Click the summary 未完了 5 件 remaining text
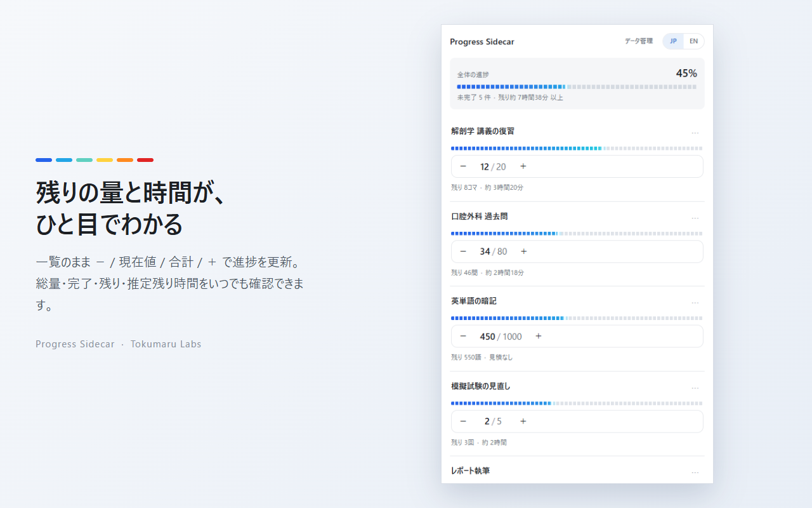The image size is (812, 508). point(510,98)
